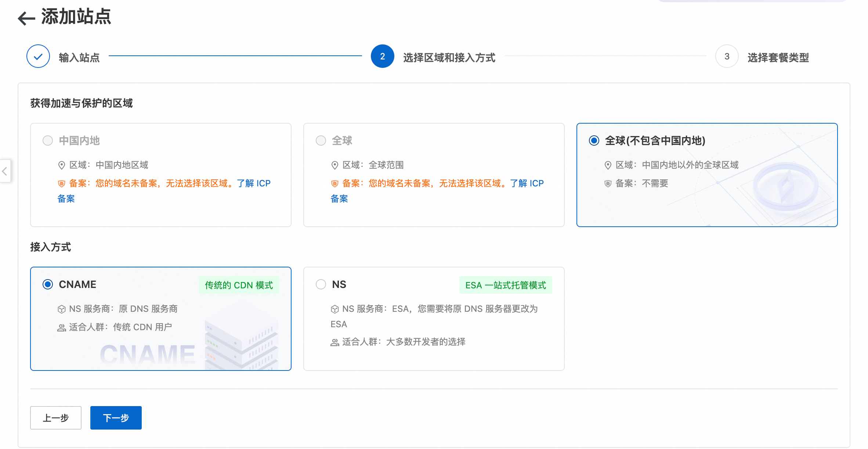The height and width of the screenshot is (449, 868).
Task: Click location pin icon in 中国内地 card
Action: pyautogui.click(x=62, y=165)
